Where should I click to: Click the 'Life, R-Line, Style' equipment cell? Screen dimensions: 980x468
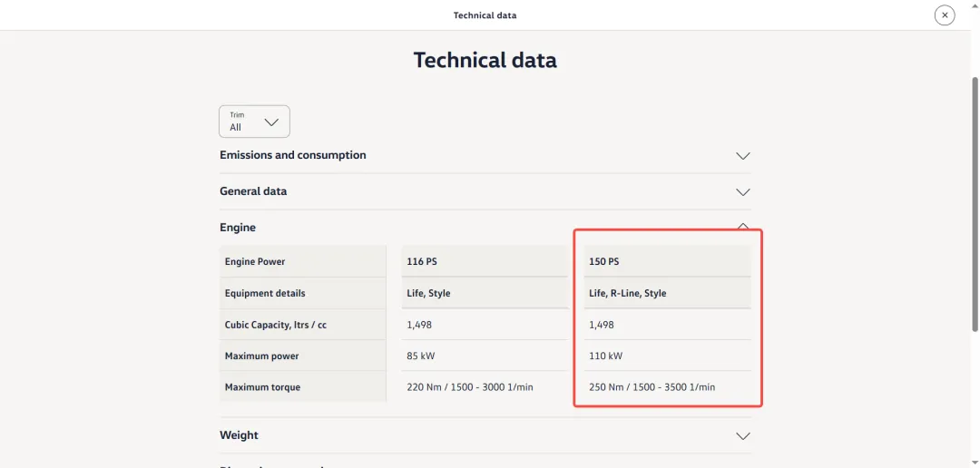tap(668, 293)
